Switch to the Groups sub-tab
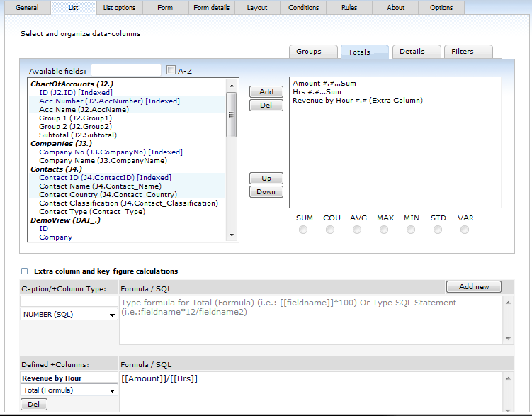This screenshot has width=532, height=416. tap(313, 52)
